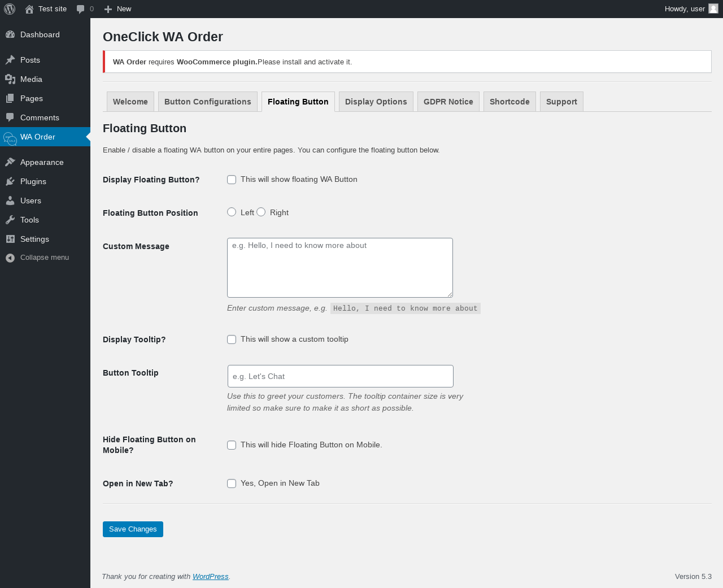The height and width of the screenshot is (588, 723).
Task: Click the Save Changes button
Action: coord(133,529)
